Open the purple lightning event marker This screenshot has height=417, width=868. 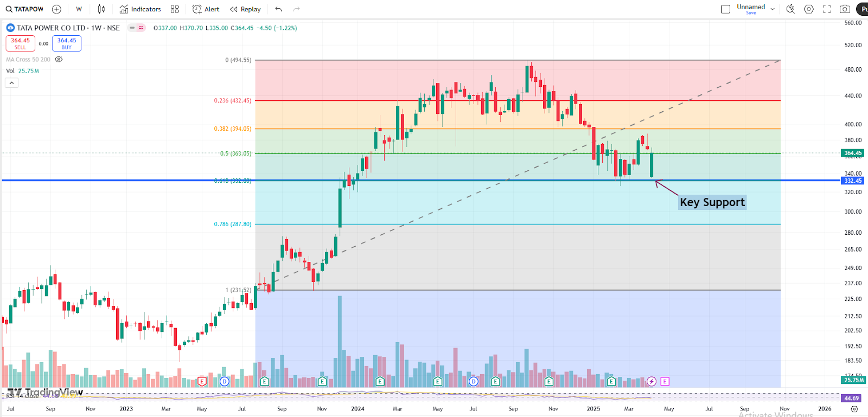tap(652, 381)
